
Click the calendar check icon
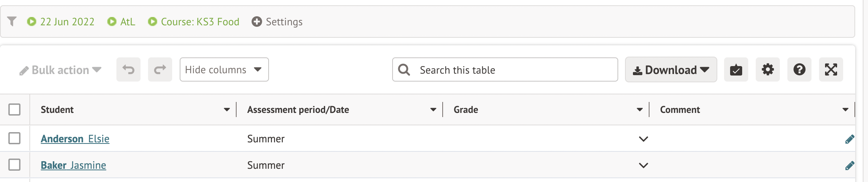tap(736, 70)
